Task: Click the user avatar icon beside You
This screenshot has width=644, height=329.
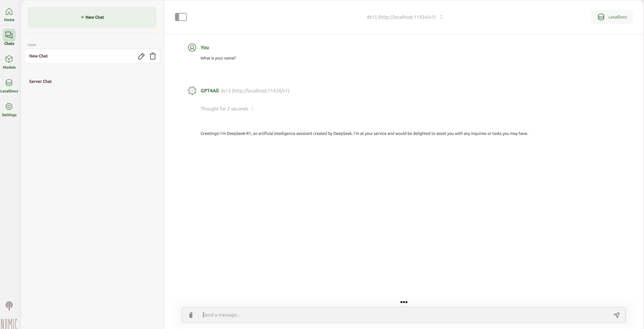Action: click(x=192, y=48)
